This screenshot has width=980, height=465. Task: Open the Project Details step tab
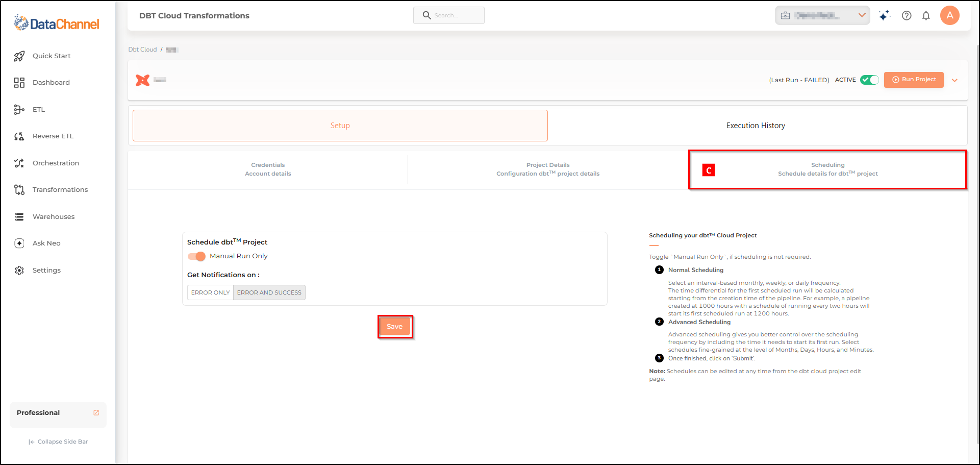(x=548, y=169)
